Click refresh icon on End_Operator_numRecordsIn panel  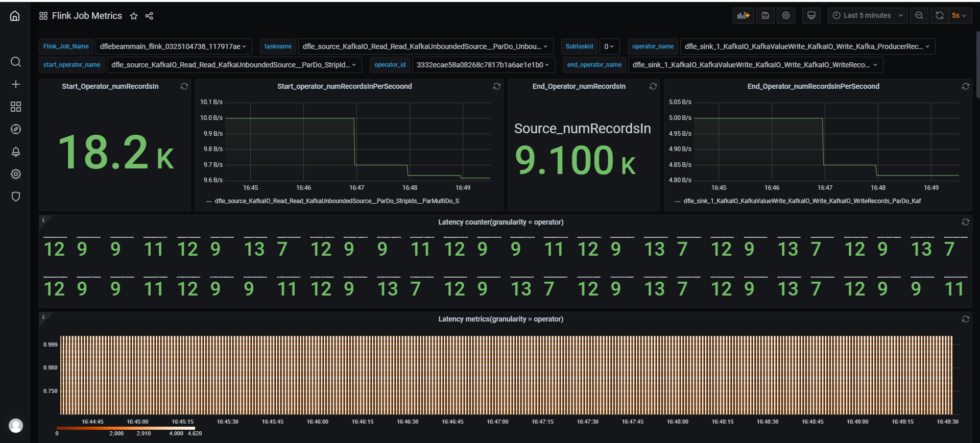(653, 87)
